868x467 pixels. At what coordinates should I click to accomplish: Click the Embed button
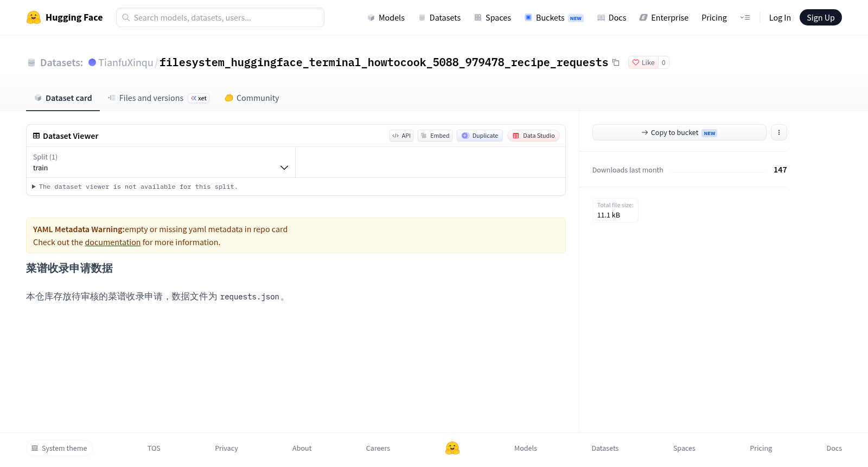435,136
